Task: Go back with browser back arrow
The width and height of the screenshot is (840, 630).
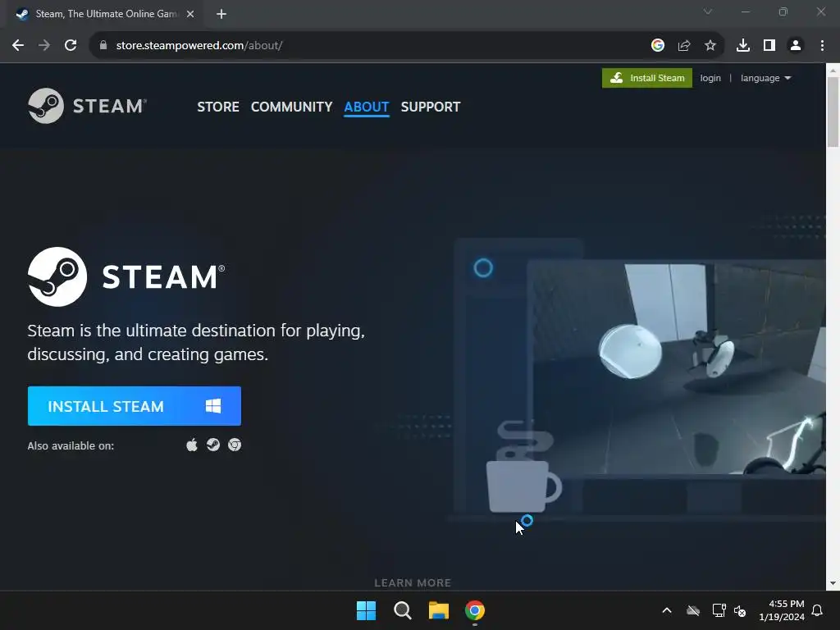Action: click(x=18, y=46)
